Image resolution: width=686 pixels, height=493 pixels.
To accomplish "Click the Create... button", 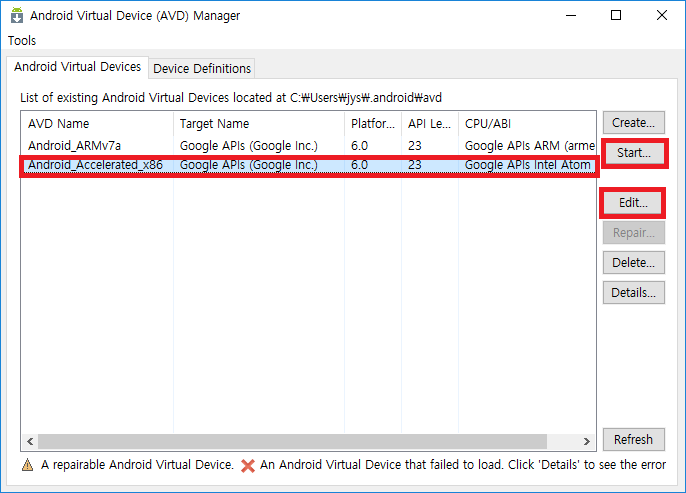I will [634, 123].
